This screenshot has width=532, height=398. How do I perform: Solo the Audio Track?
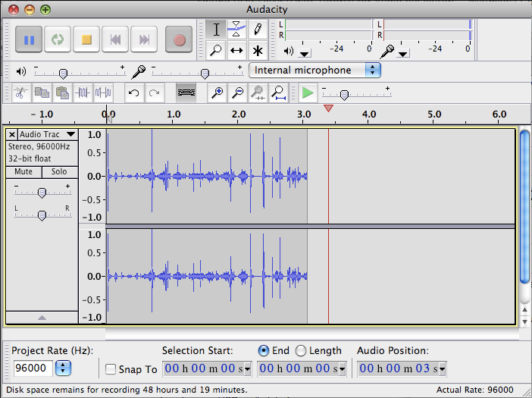coord(59,171)
